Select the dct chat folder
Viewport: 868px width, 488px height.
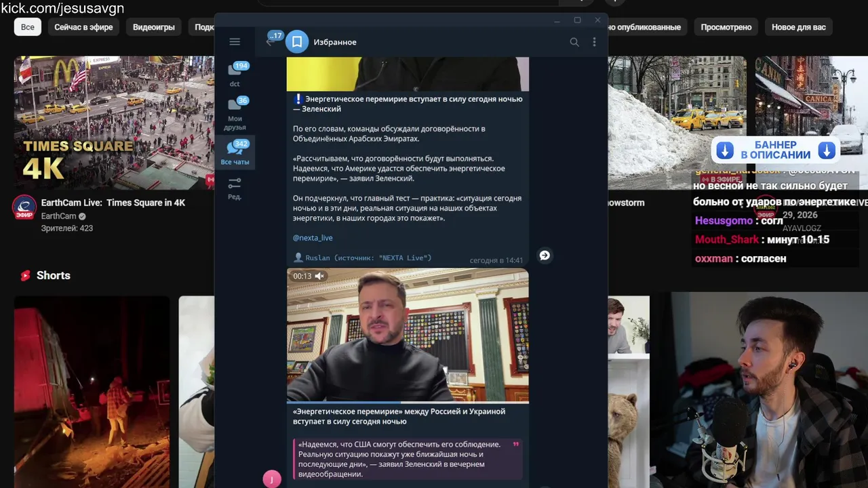click(235, 75)
